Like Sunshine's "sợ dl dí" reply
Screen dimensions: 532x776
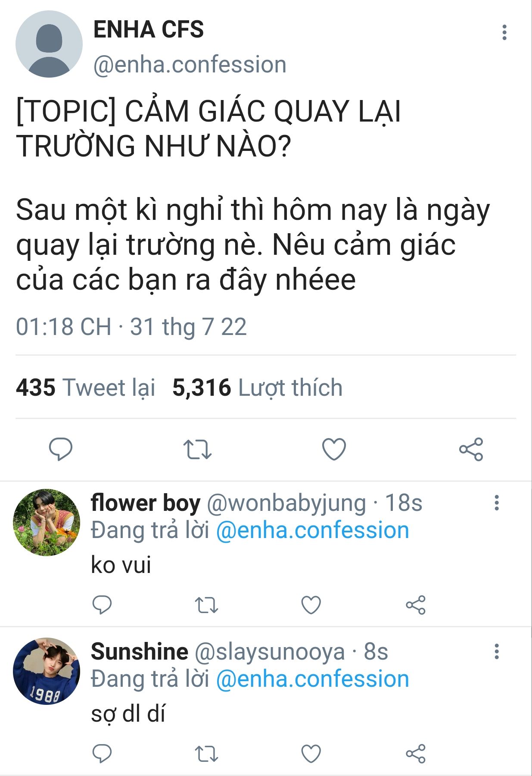[311, 754]
